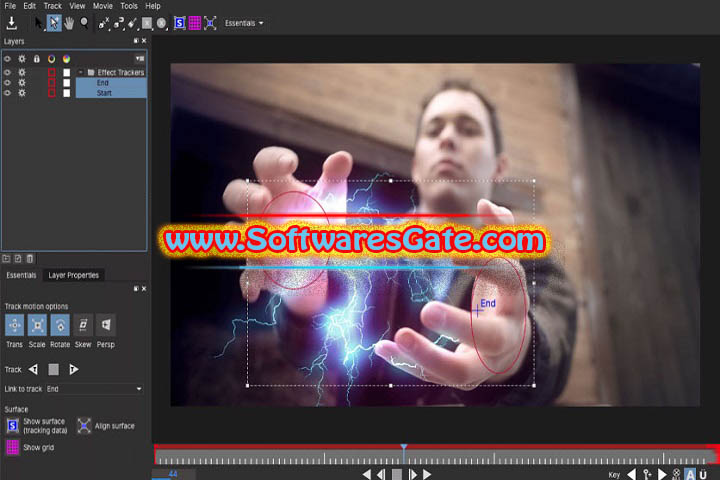Click the red spline color swatch for End

click(51, 83)
